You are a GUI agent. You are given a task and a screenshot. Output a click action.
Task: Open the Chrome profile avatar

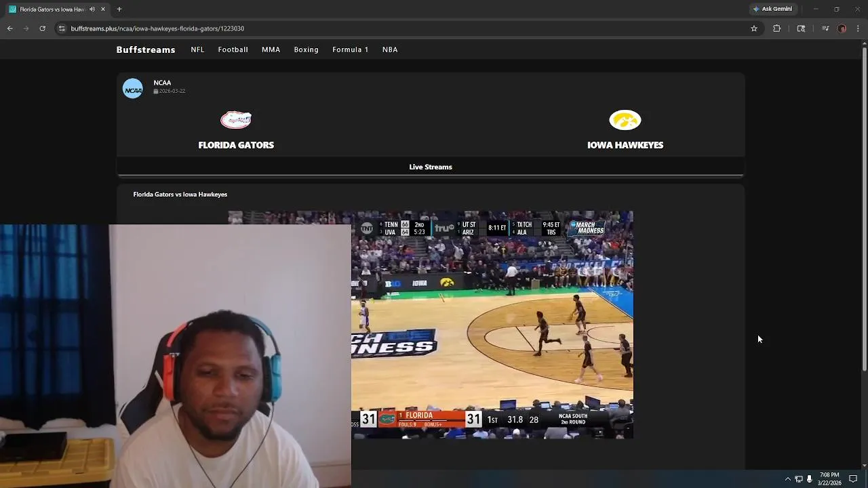tap(842, 28)
